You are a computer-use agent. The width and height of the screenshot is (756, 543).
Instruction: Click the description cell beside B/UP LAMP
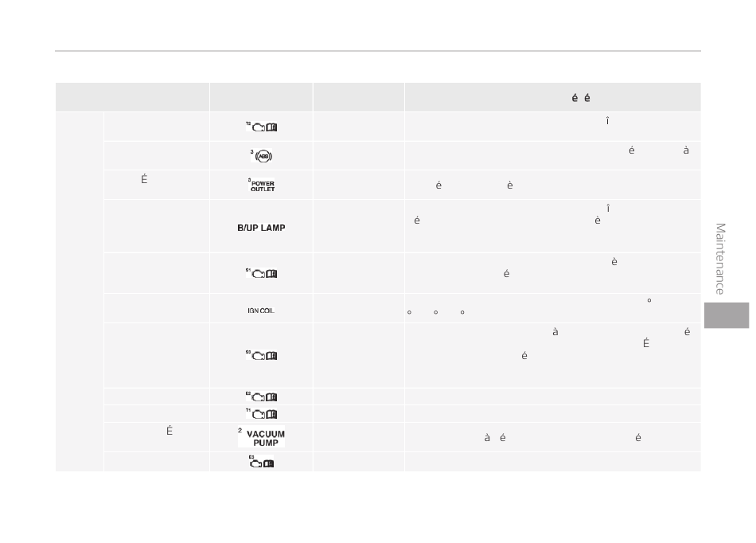552,226
